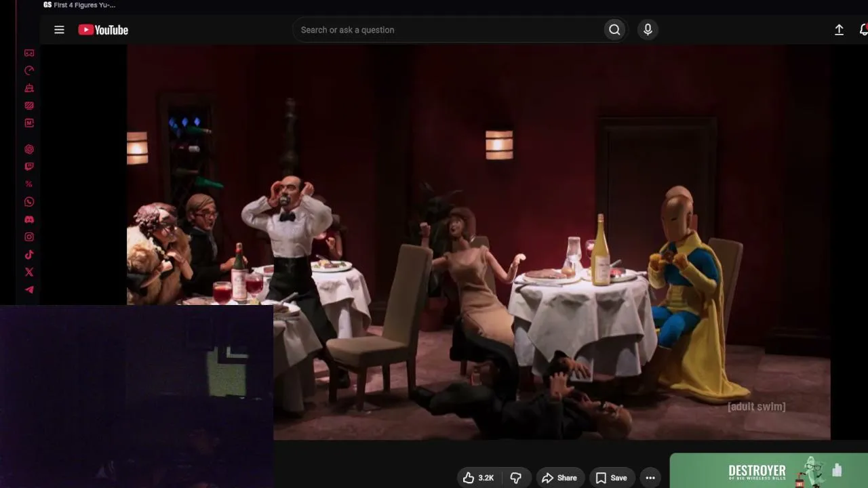This screenshot has height=488, width=868.
Task: Click the picture-in-picture webcam overlay
Action: click(x=136, y=396)
